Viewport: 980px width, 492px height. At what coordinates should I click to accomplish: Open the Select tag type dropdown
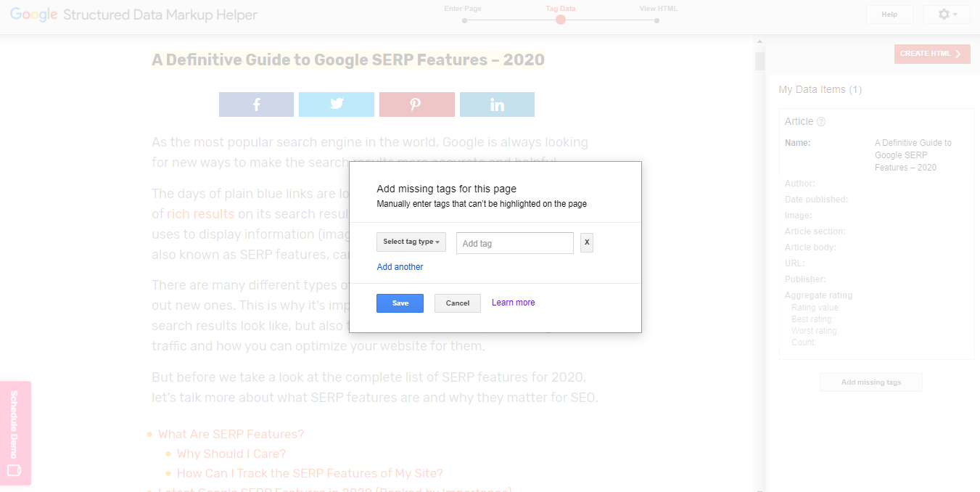411,242
